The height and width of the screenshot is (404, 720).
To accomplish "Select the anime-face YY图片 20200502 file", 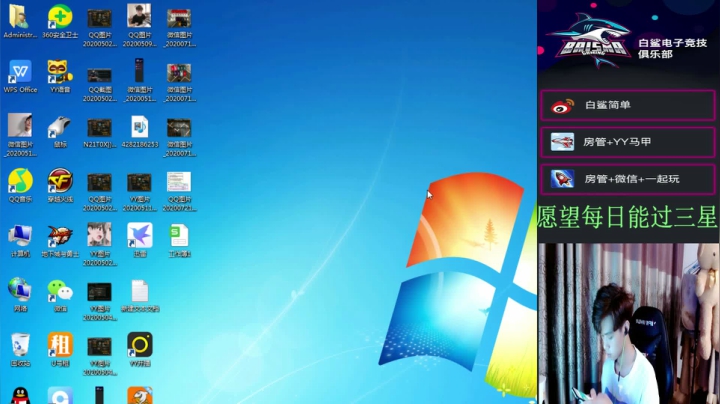I will (100, 244).
